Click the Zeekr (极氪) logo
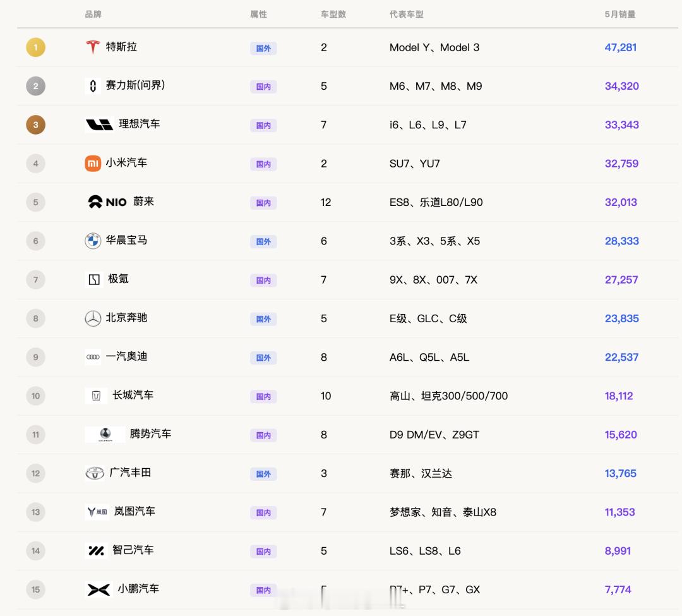This screenshot has height=616, width=682. 94,279
